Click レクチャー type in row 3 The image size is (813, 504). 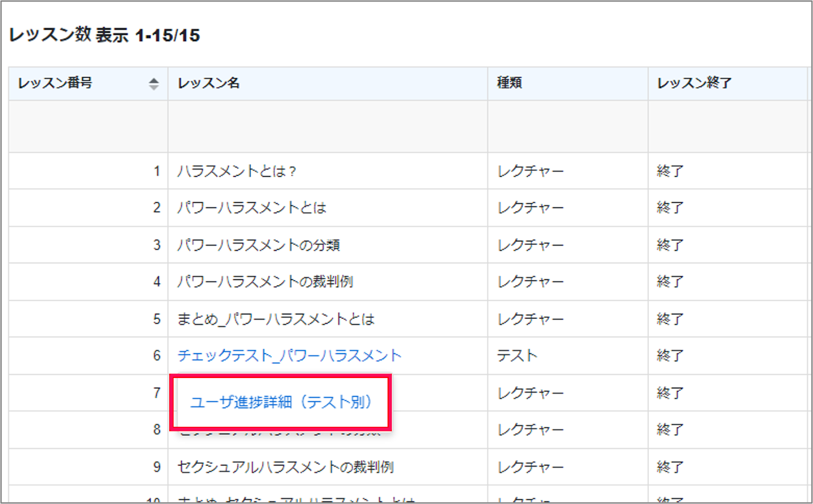530,245
